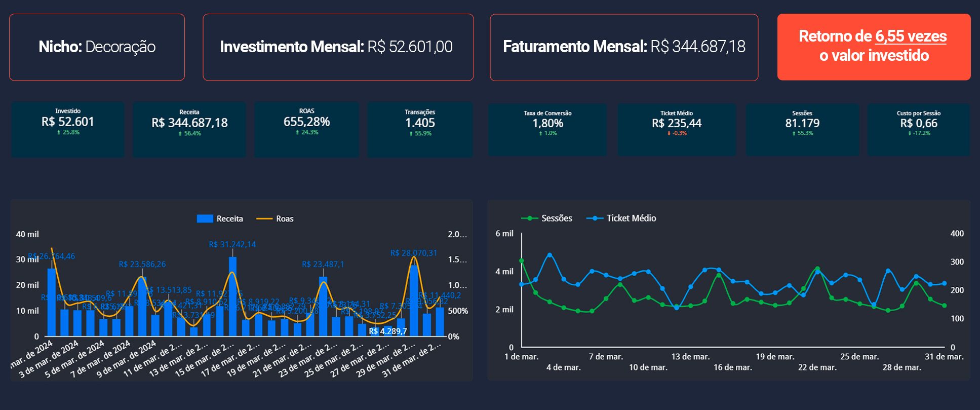This screenshot has height=410, width=980.
Task: Click the 1 de mar. date label
Action: click(521, 357)
